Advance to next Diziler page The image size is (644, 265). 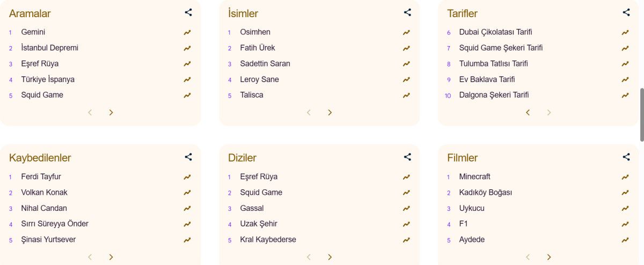(330, 257)
